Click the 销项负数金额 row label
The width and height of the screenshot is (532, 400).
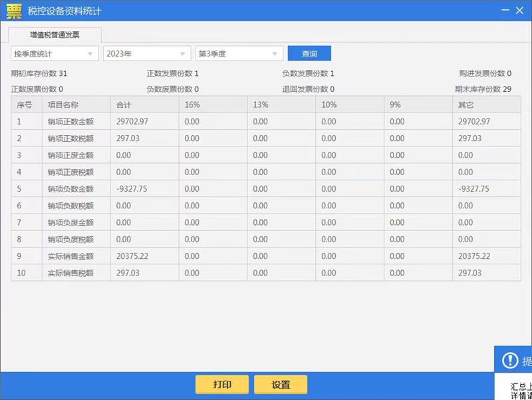(70, 189)
